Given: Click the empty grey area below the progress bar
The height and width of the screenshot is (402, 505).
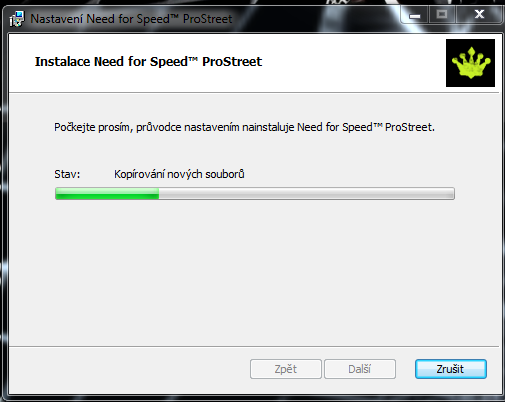Looking at the screenshot, I should tap(255, 272).
